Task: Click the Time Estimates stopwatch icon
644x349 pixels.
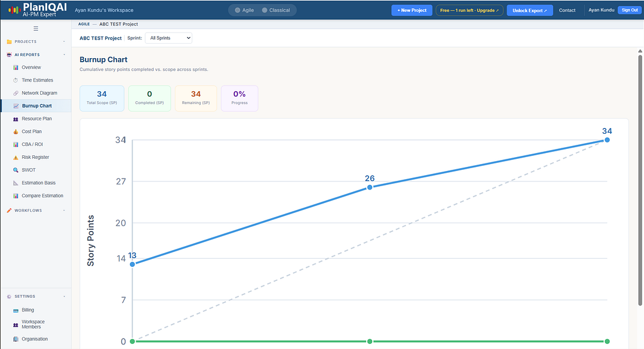Action: coord(16,80)
